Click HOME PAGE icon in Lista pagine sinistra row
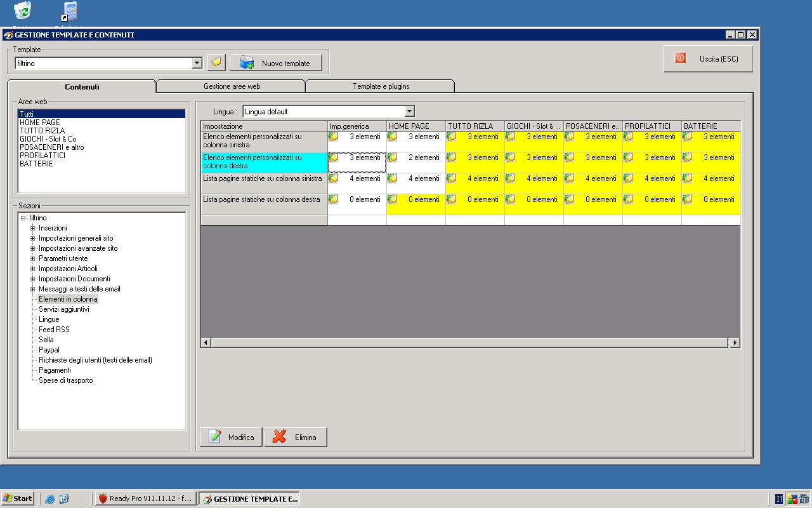This screenshot has height=508, width=812. 392,178
